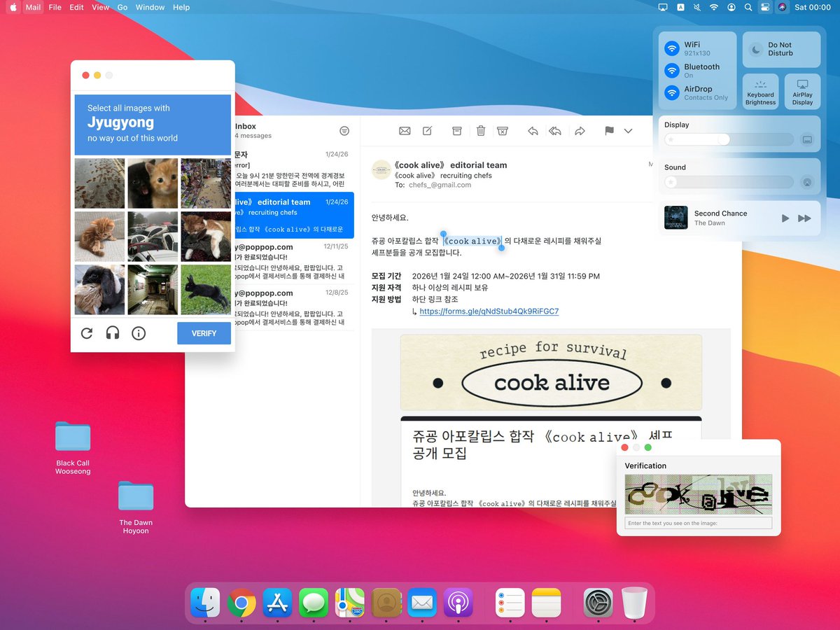The width and height of the screenshot is (840, 630).
Task: Reply to the cook alive email
Action: point(533,131)
